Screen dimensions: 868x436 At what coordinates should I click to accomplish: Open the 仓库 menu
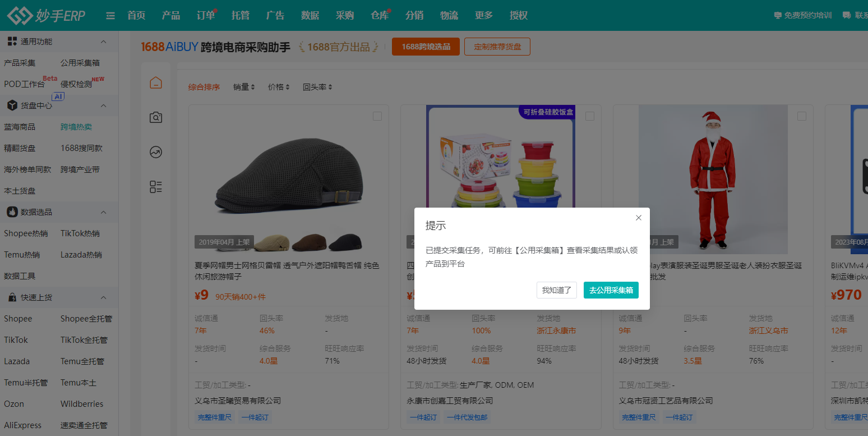tap(380, 16)
